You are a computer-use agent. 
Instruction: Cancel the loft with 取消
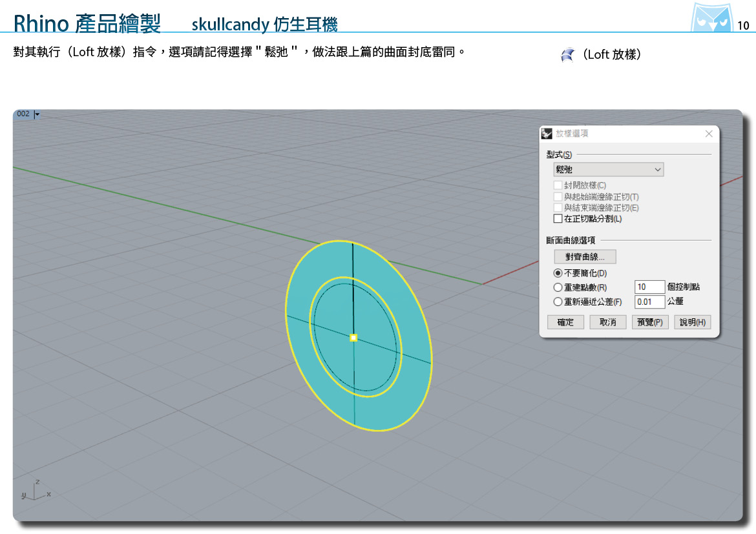coord(608,322)
